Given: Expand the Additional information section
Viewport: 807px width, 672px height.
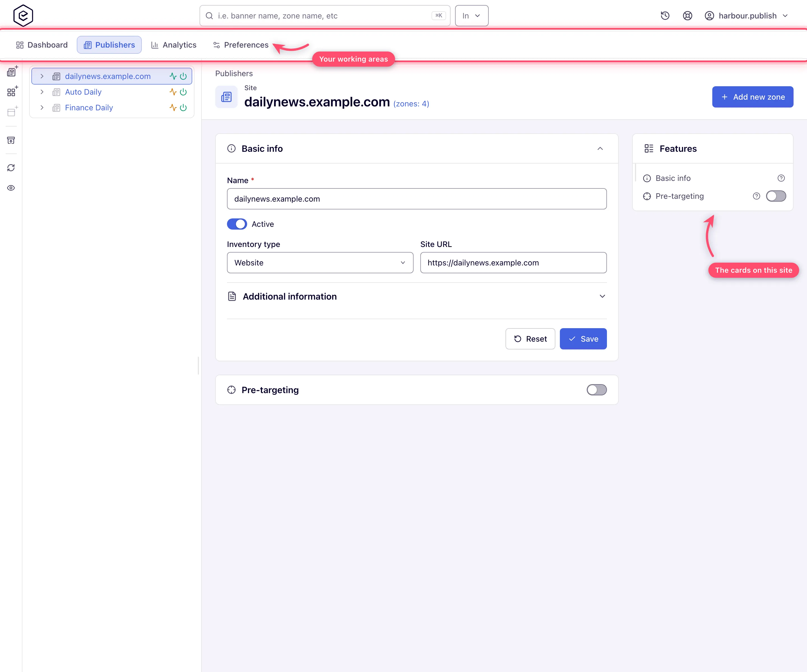Looking at the screenshot, I should pyautogui.click(x=602, y=296).
